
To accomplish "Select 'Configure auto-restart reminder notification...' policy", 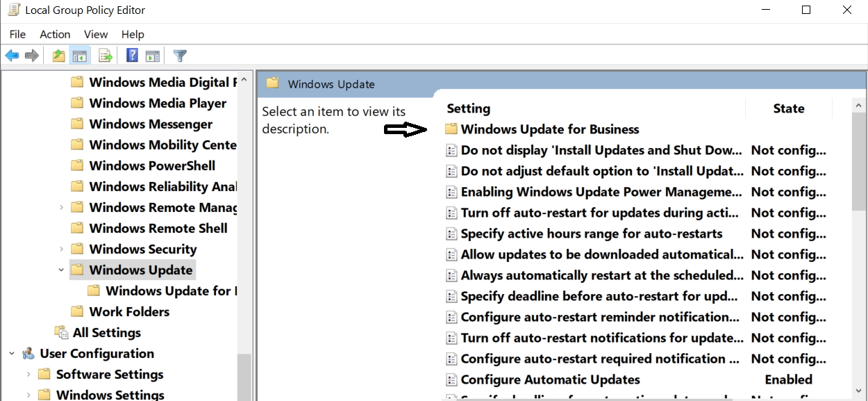I will [600, 317].
